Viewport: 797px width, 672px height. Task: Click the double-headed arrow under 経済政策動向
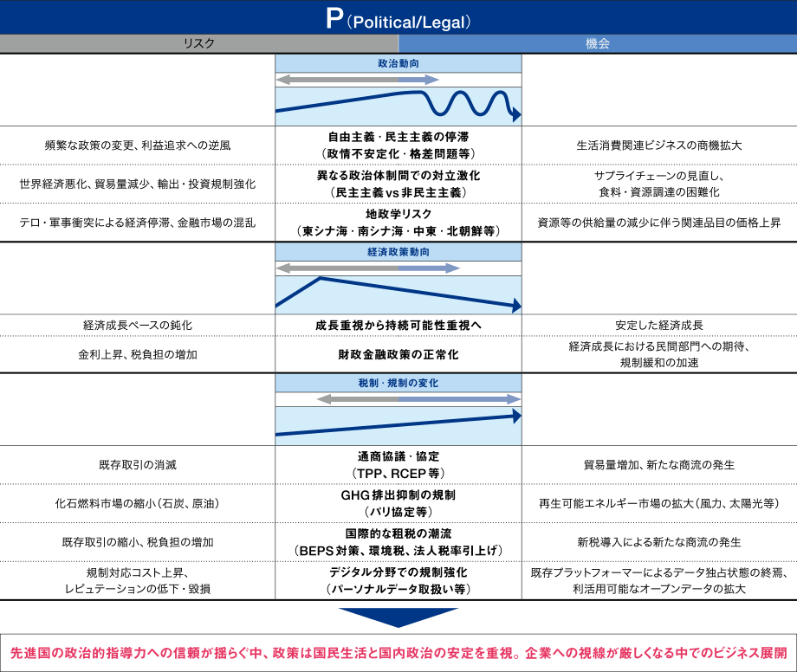pos(368,268)
